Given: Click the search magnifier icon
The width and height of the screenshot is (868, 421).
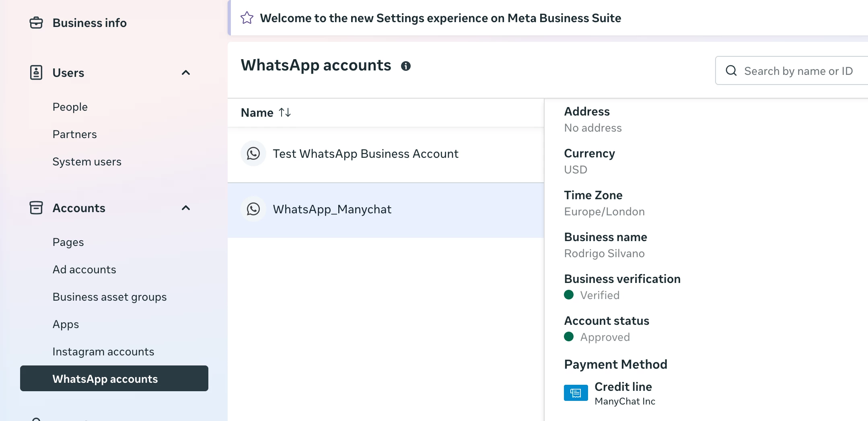Looking at the screenshot, I should tap(731, 71).
